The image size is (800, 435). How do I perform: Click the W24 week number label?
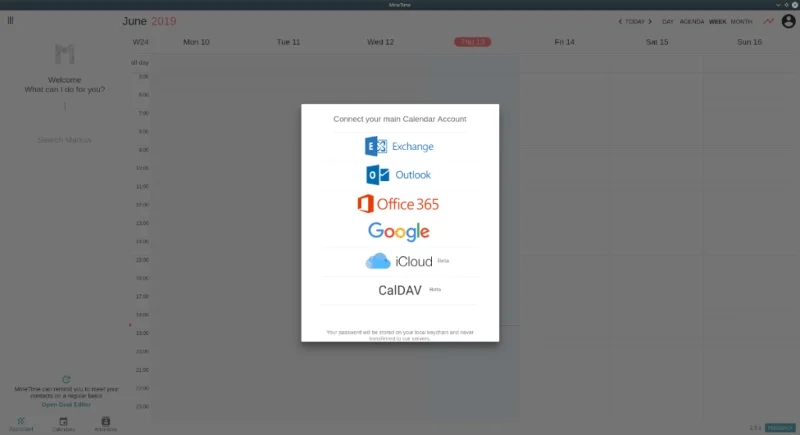click(140, 42)
